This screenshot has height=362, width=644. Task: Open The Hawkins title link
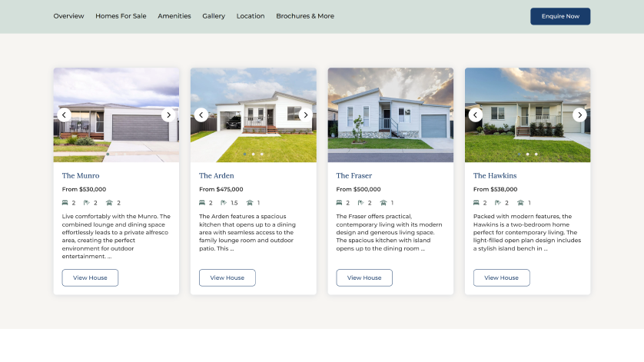point(495,175)
